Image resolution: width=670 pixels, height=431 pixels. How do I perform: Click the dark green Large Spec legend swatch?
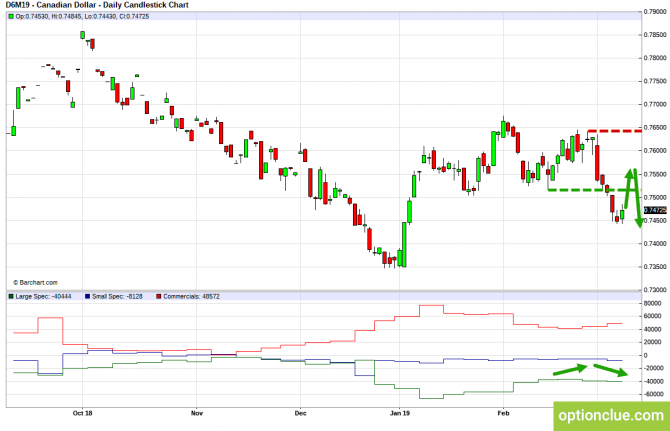(x=11, y=296)
